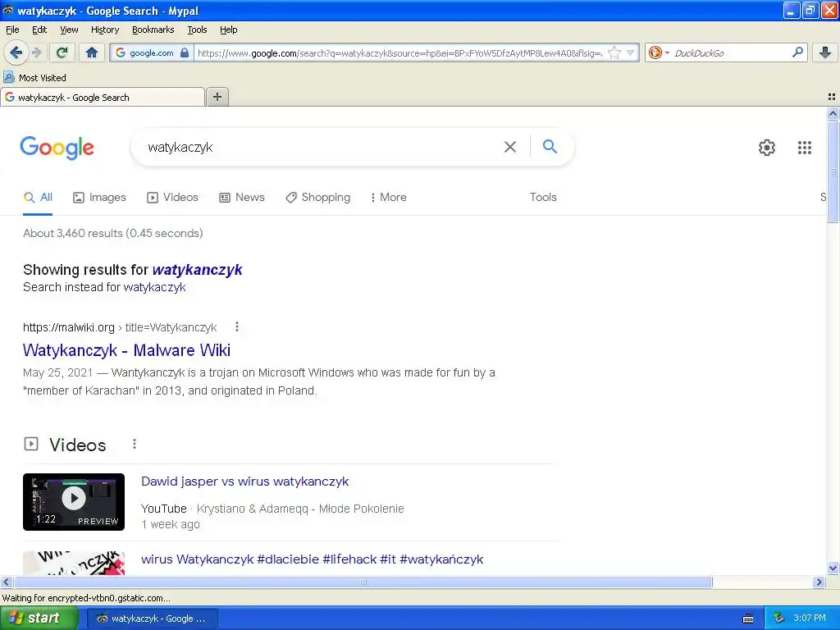Switch to the Videos results tab

coord(172,197)
